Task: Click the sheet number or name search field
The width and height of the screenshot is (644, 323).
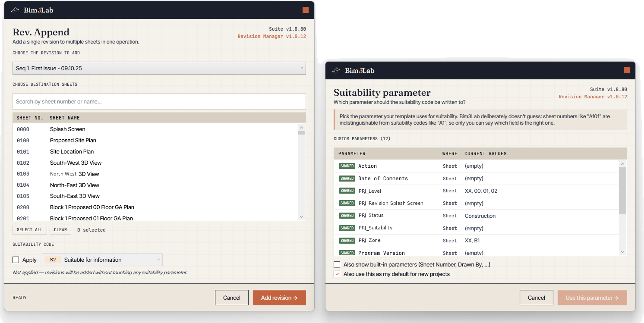Action: coord(159,101)
